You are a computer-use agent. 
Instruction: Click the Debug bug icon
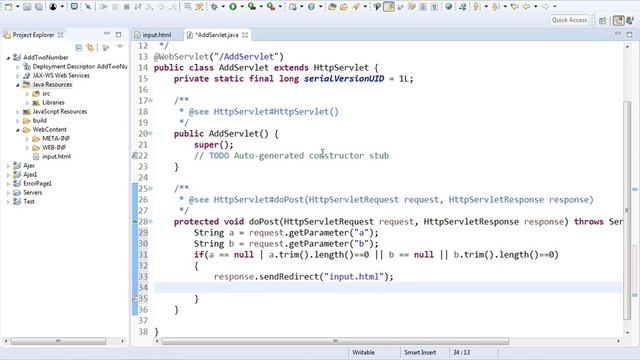coord(214,7)
